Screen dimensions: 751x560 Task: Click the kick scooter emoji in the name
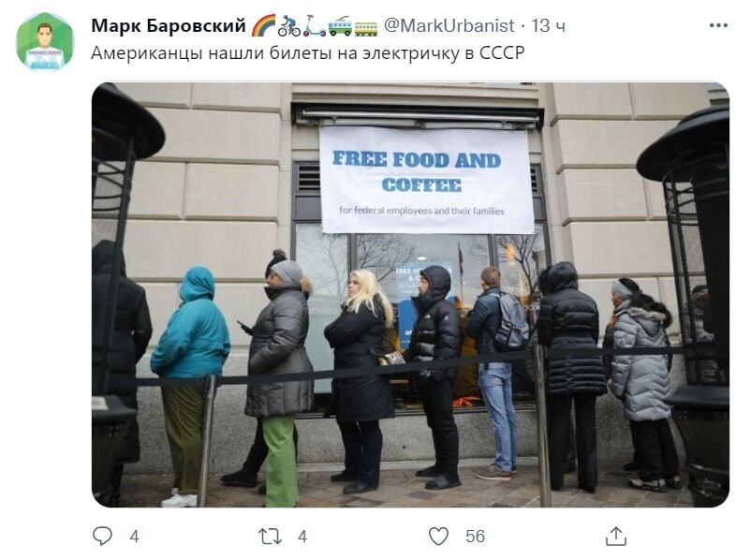coord(315,25)
